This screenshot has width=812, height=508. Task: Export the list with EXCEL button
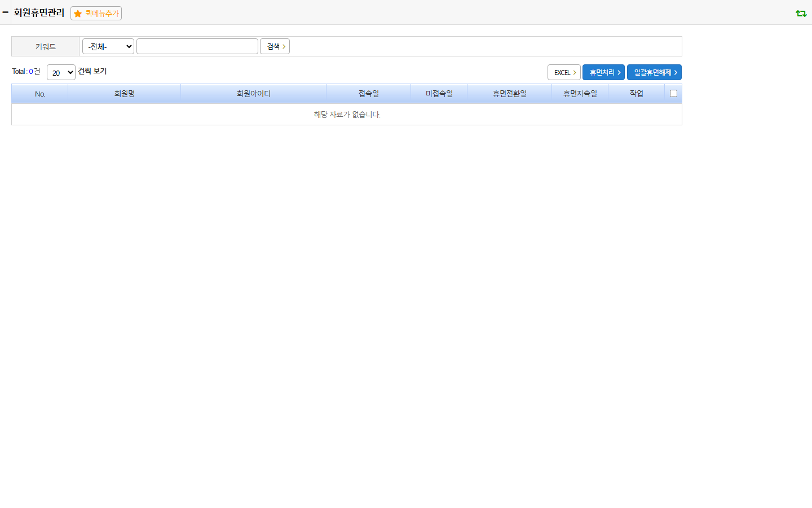564,72
